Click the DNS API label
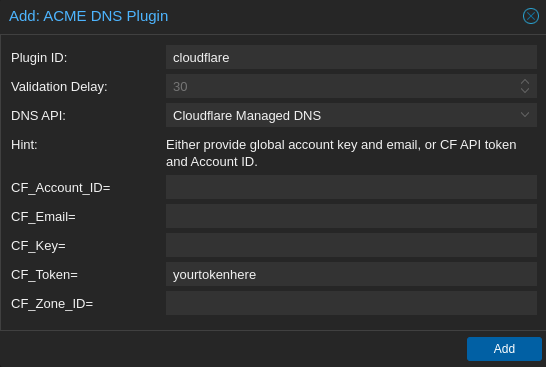The image size is (546, 367). [x=38, y=116]
